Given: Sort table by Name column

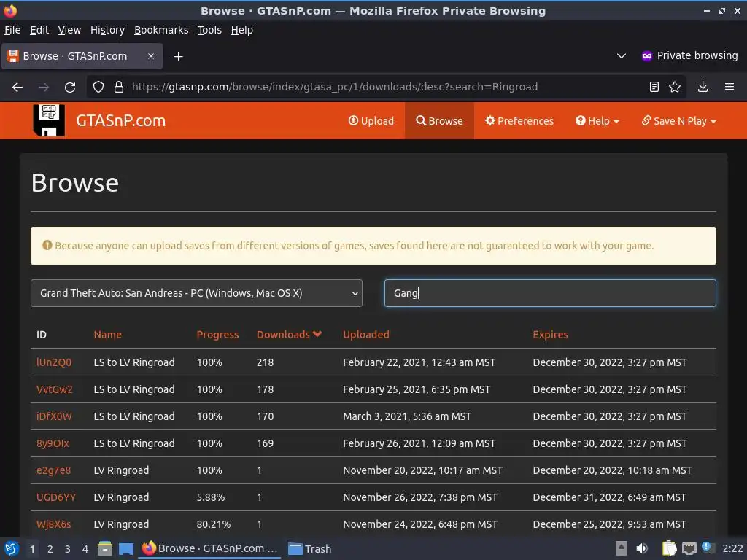Looking at the screenshot, I should (108, 334).
